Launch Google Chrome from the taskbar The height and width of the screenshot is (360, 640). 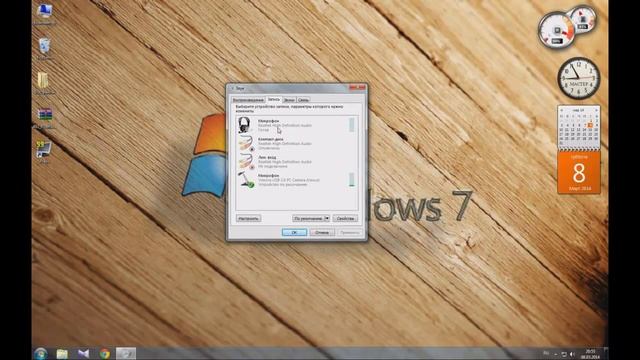105,353
